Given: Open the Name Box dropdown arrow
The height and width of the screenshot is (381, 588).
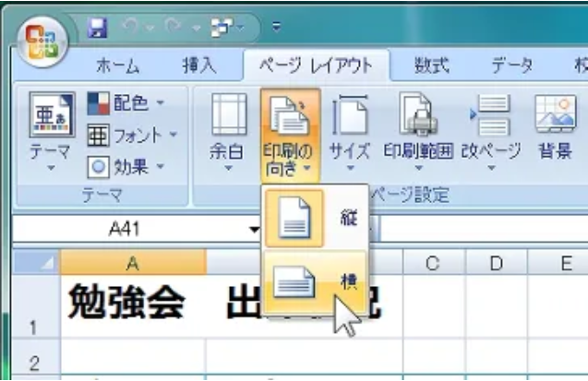Looking at the screenshot, I should tap(254, 229).
